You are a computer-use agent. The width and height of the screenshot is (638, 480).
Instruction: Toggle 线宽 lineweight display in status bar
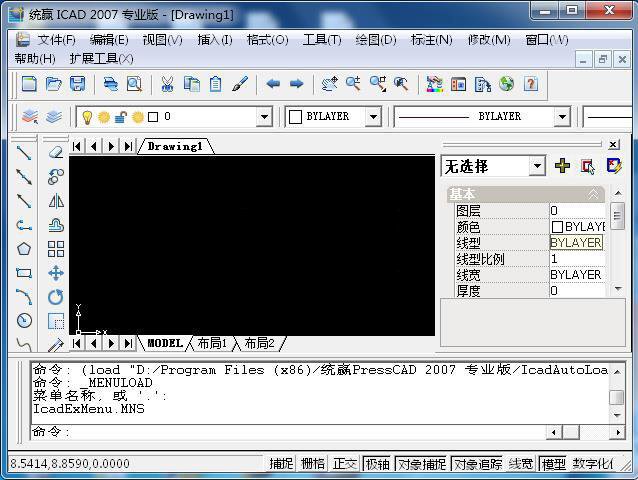tap(521, 464)
